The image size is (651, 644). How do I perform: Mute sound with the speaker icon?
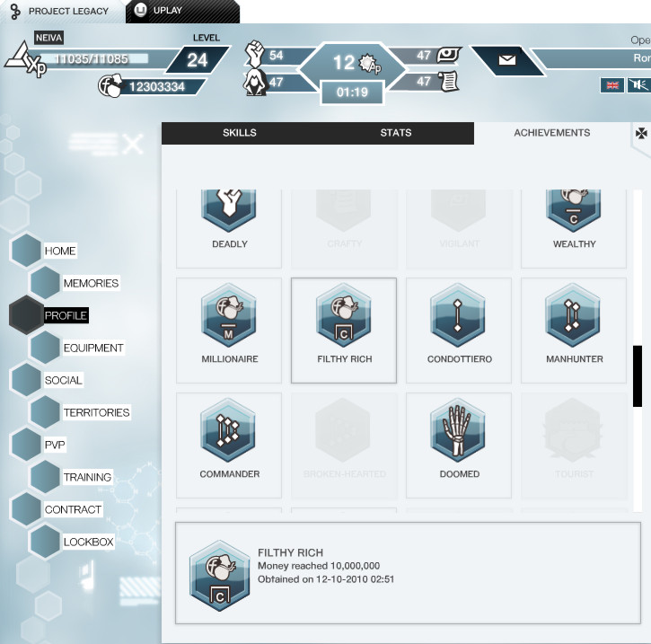tap(639, 85)
